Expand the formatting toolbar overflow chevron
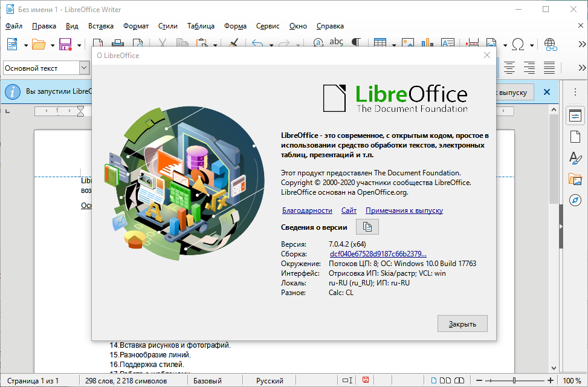This screenshot has width=588, height=387. [582, 68]
